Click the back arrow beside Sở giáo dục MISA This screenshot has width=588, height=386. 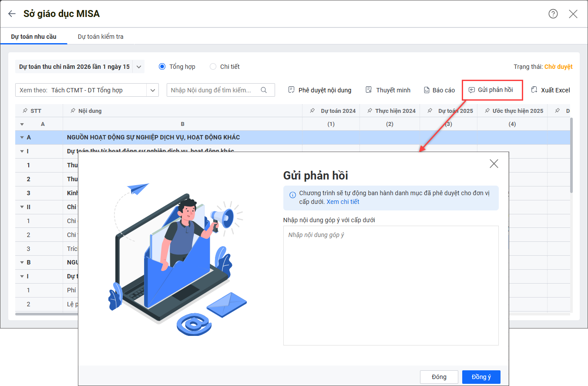click(12, 14)
